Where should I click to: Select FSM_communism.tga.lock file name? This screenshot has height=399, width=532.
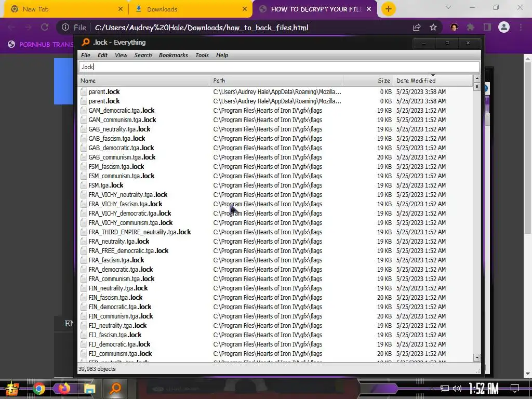pyautogui.click(x=122, y=176)
